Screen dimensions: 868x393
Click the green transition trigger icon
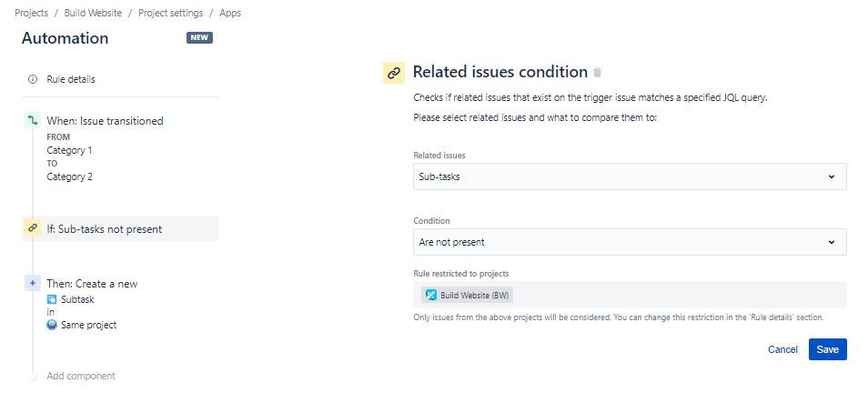(x=33, y=120)
